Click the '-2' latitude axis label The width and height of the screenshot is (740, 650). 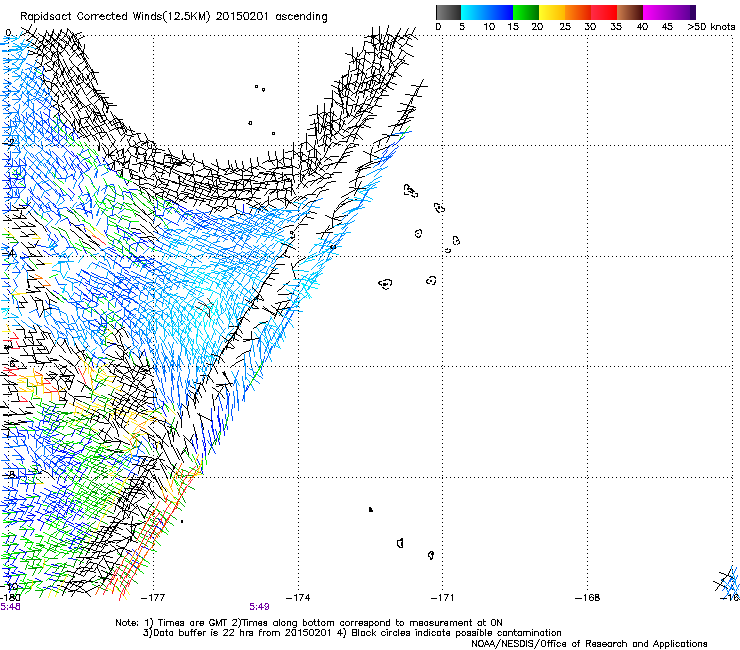coord(8,141)
